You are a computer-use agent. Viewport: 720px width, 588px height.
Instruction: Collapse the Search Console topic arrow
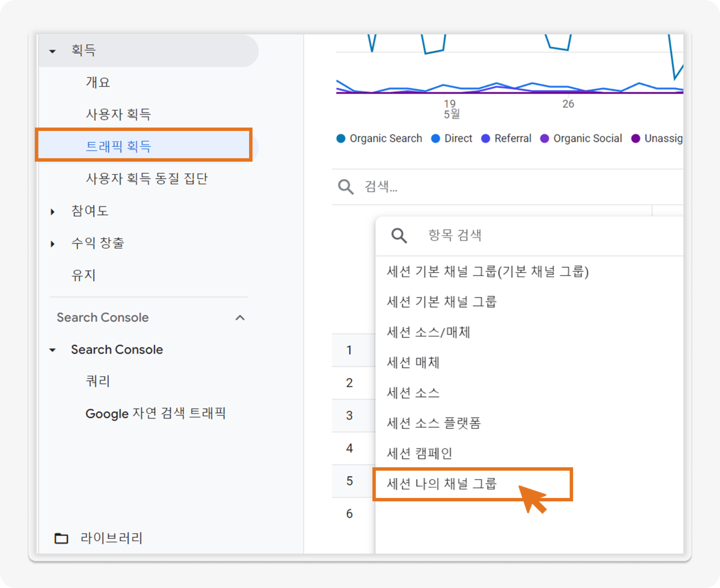pos(52,350)
